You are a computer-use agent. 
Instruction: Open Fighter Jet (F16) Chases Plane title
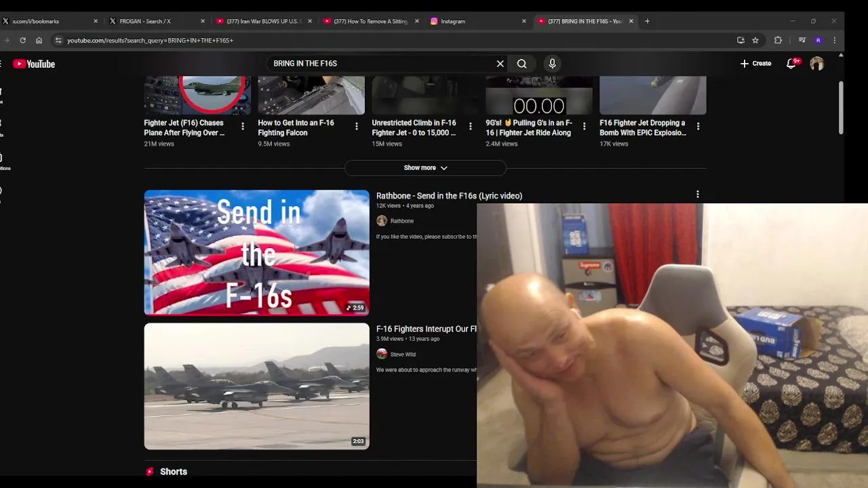coord(184,128)
